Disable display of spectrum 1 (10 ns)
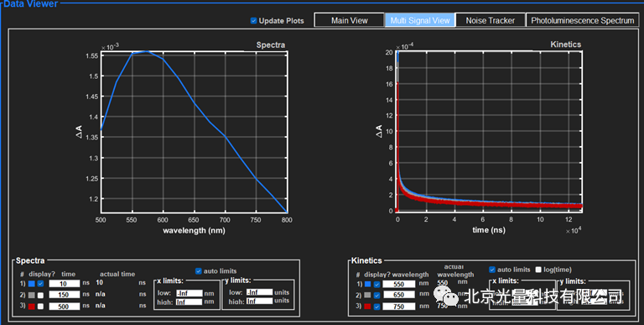The height and width of the screenshot is (325, 644). pyautogui.click(x=40, y=284)
